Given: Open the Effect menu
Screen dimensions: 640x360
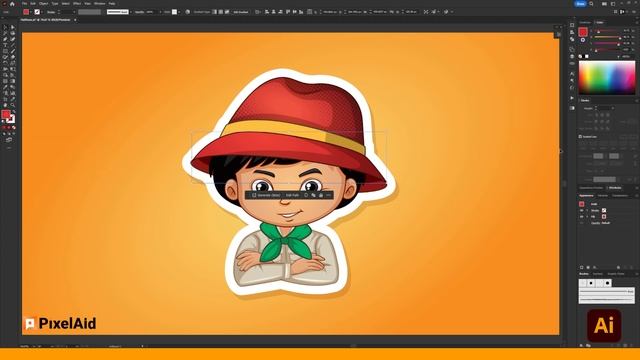Looking at the screenshot, I should pos(77,4).
